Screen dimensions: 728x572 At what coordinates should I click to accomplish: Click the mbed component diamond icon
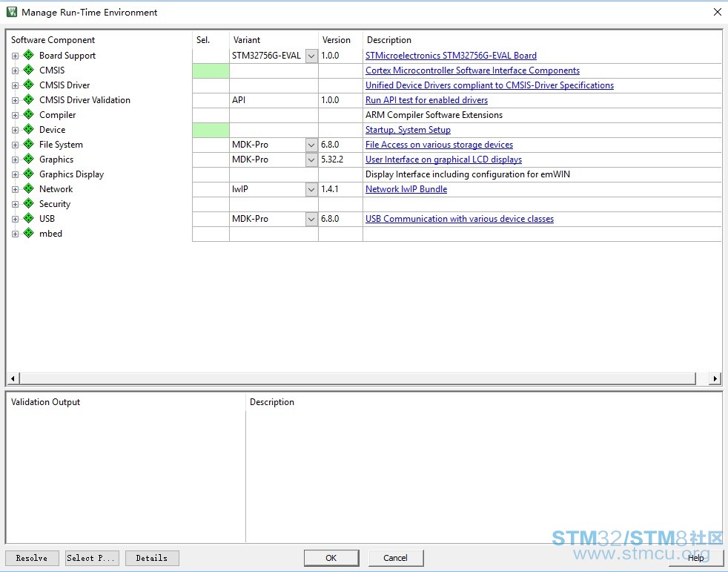click(x=29, y=234)
